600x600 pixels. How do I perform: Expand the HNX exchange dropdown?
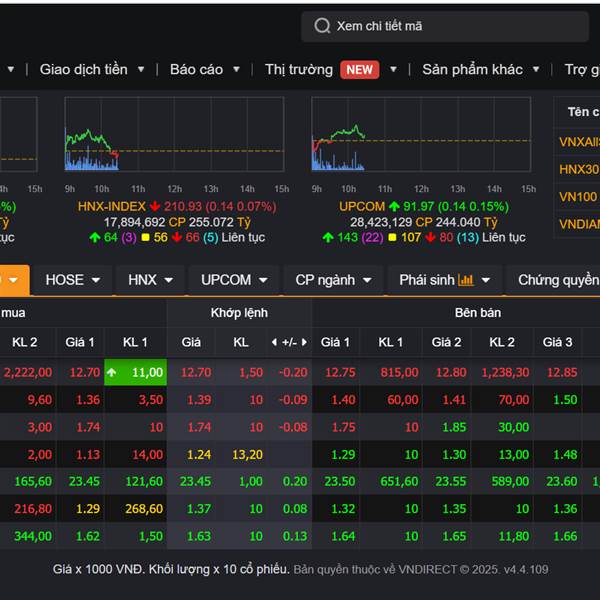151,280
